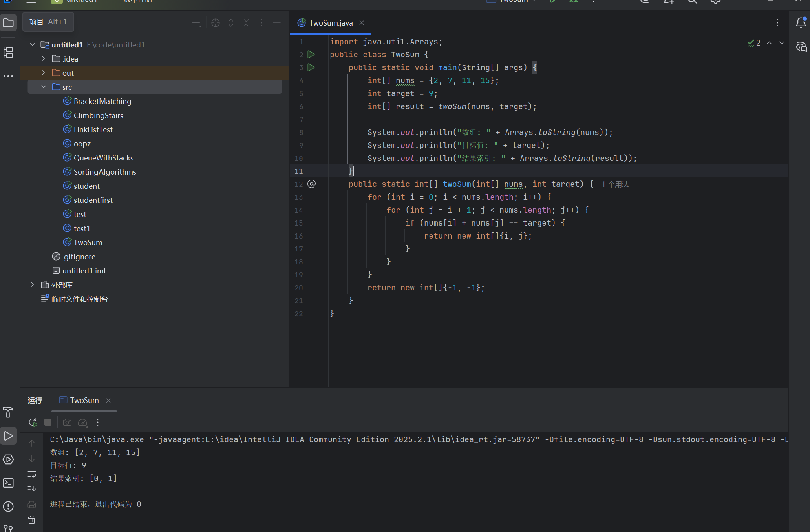
Task: Open Notifications bell icon
Action: pyautogui.click(x=801, y=23)
